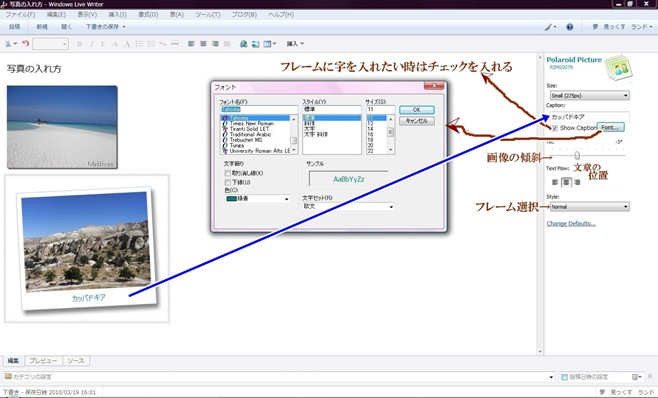Toggle the Show Caption checkbox
Viewport: 658px width, 398px height.
tap(554, 128)
